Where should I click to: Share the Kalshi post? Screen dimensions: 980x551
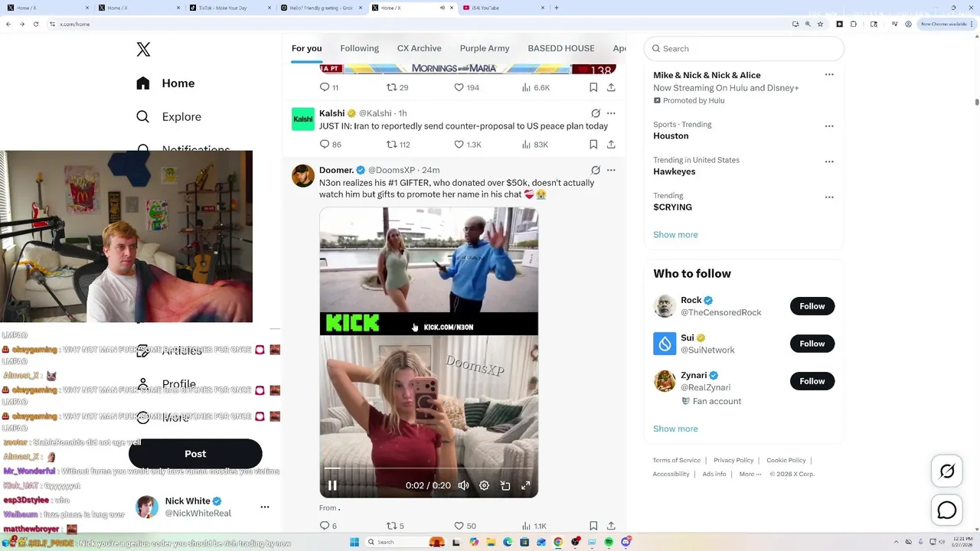(611, 145)
